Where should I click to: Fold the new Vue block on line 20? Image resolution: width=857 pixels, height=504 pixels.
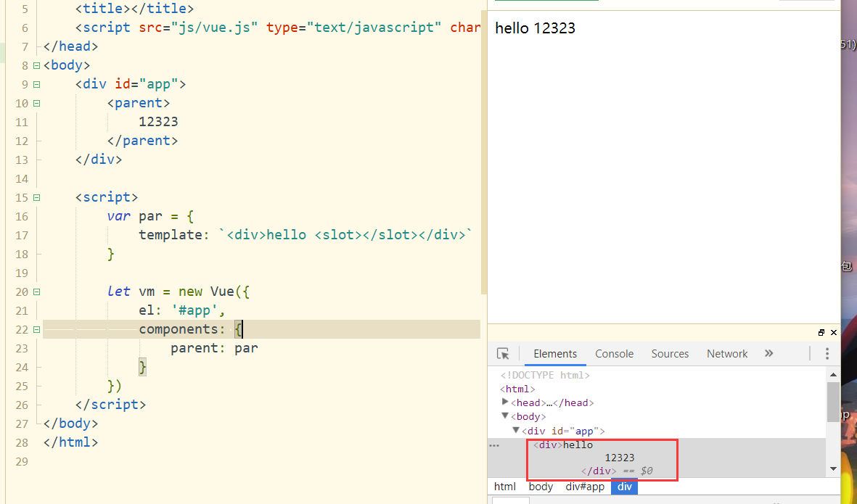click(36, 292)
